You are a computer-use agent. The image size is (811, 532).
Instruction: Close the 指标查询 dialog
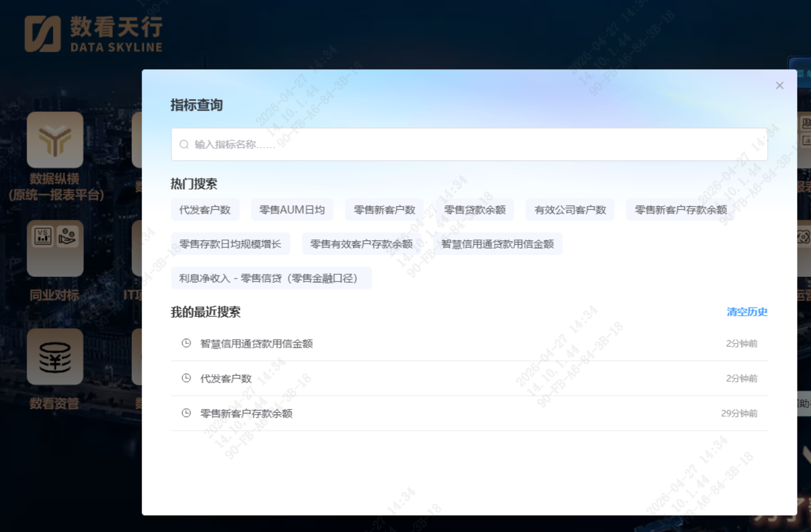[780, 85]
